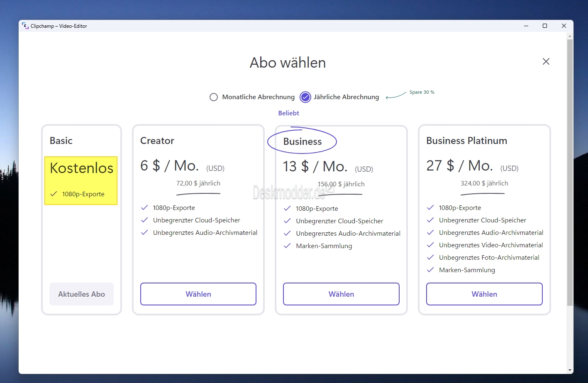
Task: Click the vertical scrollbar thumb
Action: pos(570,172)
